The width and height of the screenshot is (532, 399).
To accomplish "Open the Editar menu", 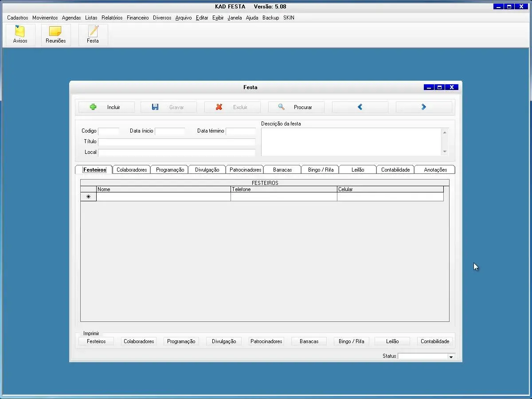I will pyautogui.click(x=202, y=18).
